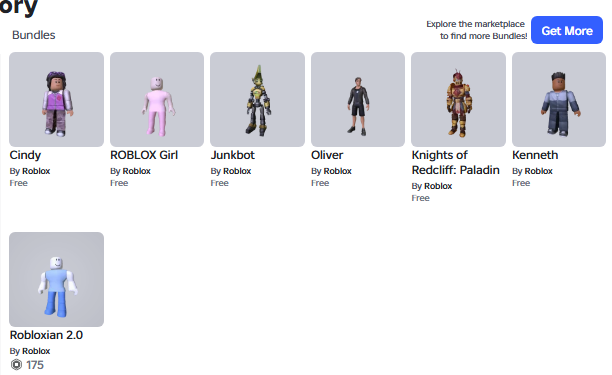
Task: Visit the Roblox creator link under Kenneth
Action: point(538,171)
